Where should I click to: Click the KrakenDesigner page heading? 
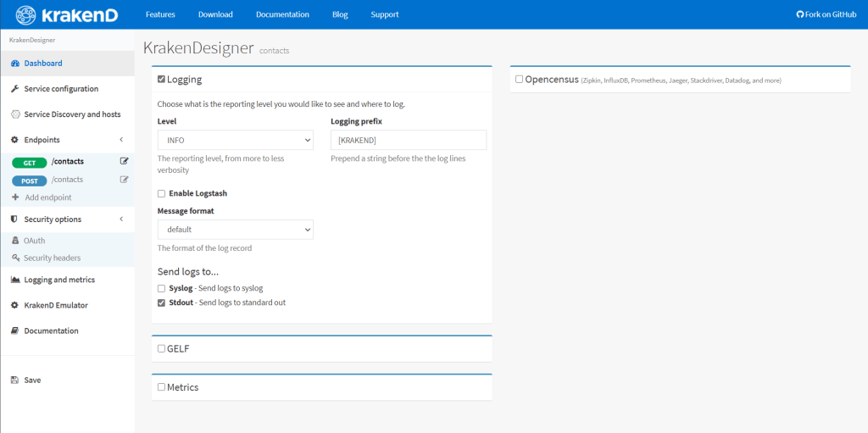point(198,48)
